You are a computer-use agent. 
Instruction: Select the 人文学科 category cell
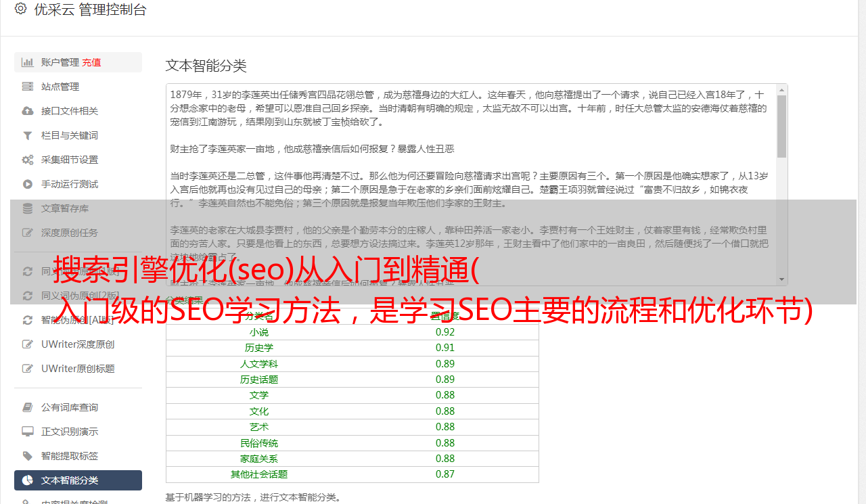(x=259, y=364)
